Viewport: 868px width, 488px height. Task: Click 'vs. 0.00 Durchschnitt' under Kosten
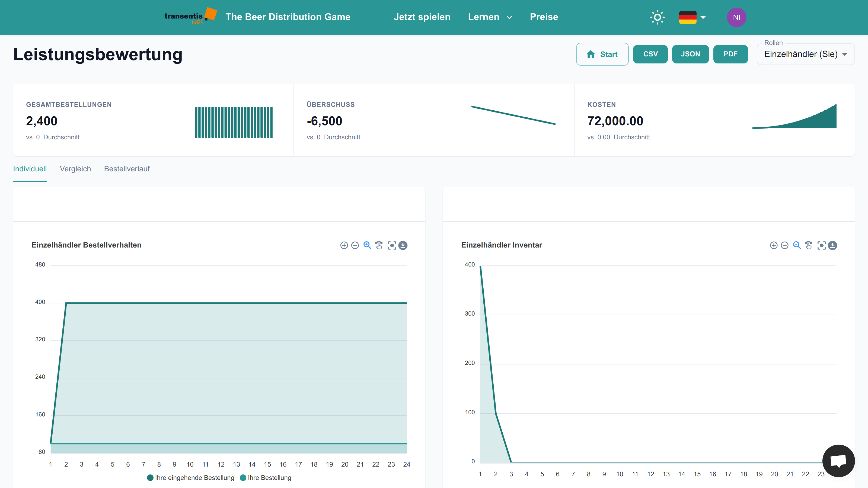click(x=618, y=137)
